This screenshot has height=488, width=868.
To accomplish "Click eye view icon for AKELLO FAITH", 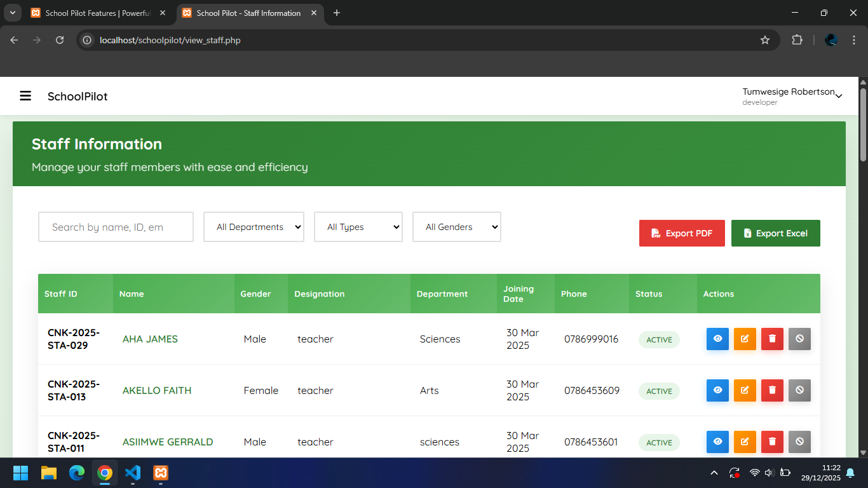I will (x=717, y=390).
